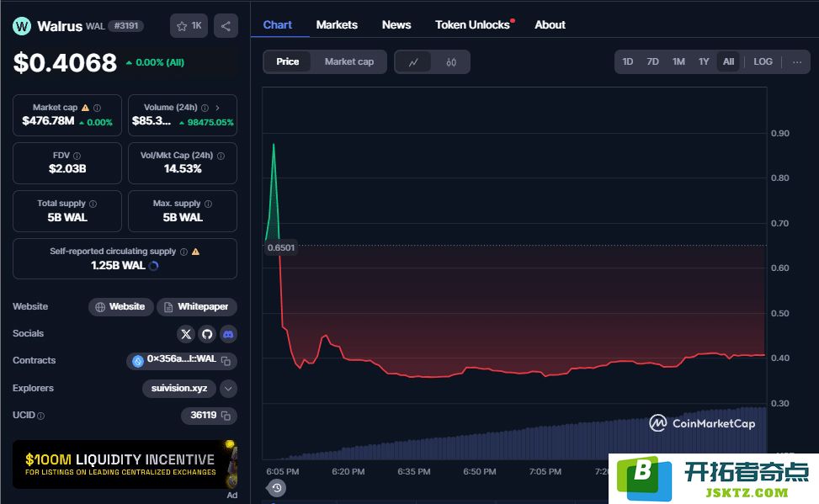Viewport: 819px width, 504px height.
Task: Click the 1.25B WAL circulating supply
Action: (x=118, y=266)
